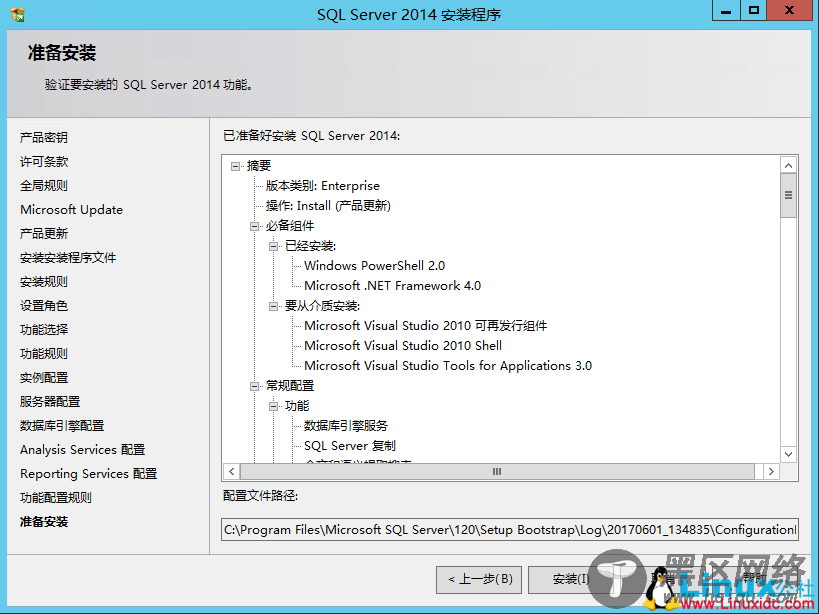
Task: Select the Windows PowerShell 2.0 row
Action: coord(375,266)
